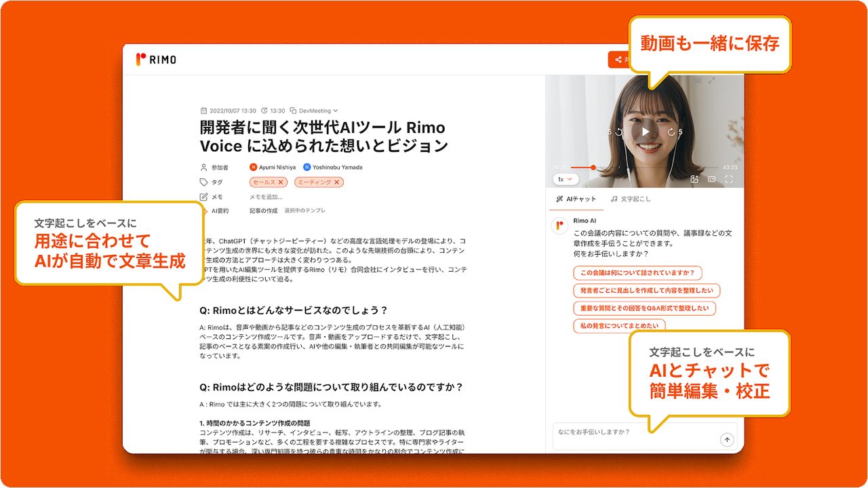Select suggestion この会議は何について話されていますか？
Screen dimensions: 868x488
coord(637,273)
